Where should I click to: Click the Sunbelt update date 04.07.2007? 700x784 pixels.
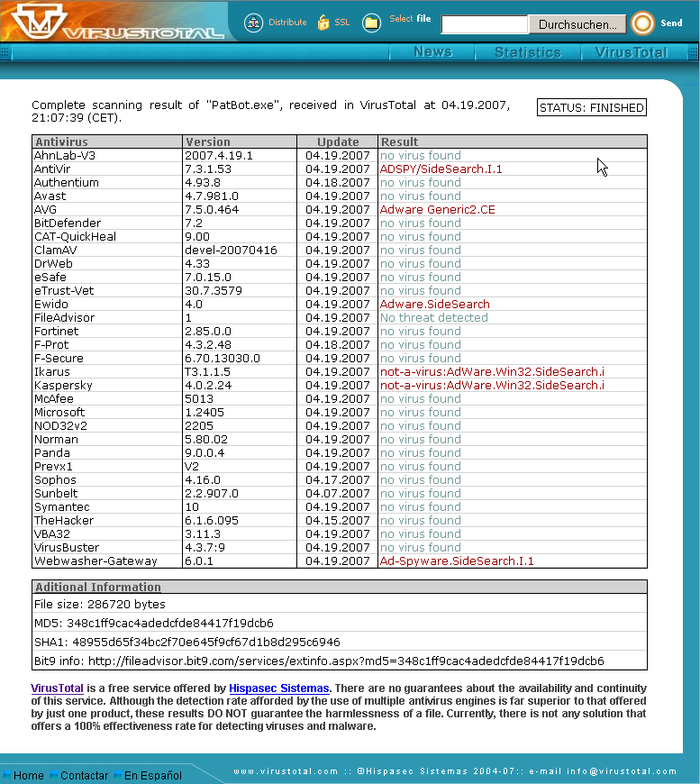338,493
